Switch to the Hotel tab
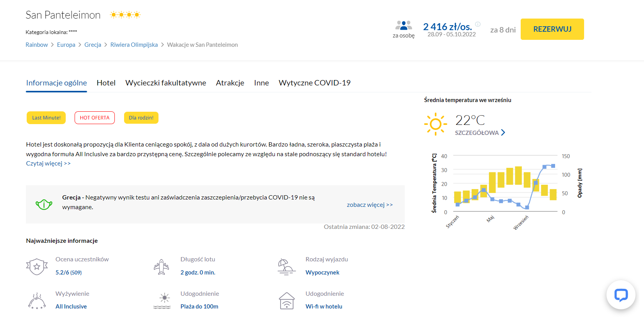The height and width of the screenshot is (329, 644). tap(106, 83)
